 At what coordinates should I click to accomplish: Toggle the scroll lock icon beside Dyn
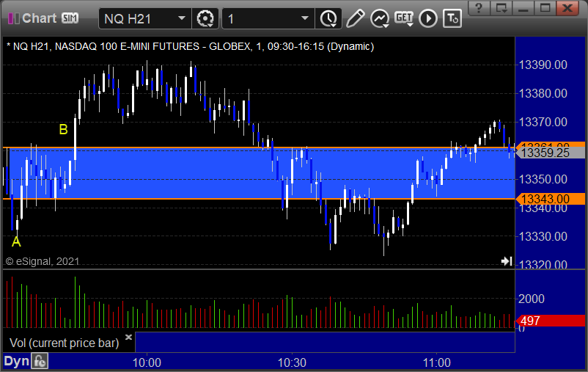[x=40, y=361]
